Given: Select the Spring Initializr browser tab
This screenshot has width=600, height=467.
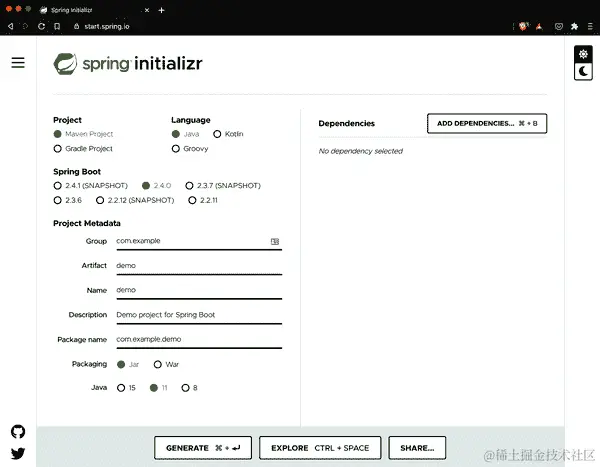Looking at the screenshot, I should click(94, 10).
